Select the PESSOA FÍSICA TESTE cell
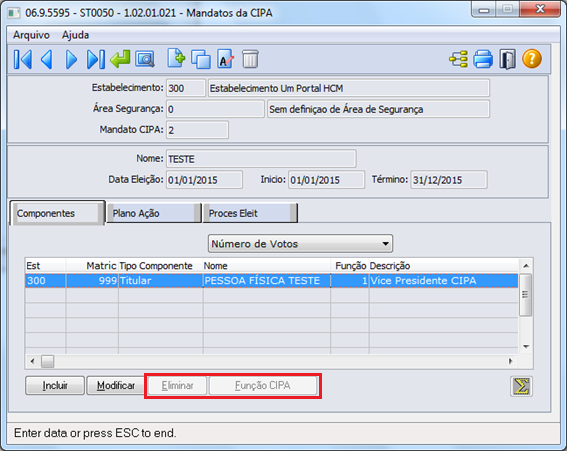The width and height of the screenshot is (568, 451). 267,281
